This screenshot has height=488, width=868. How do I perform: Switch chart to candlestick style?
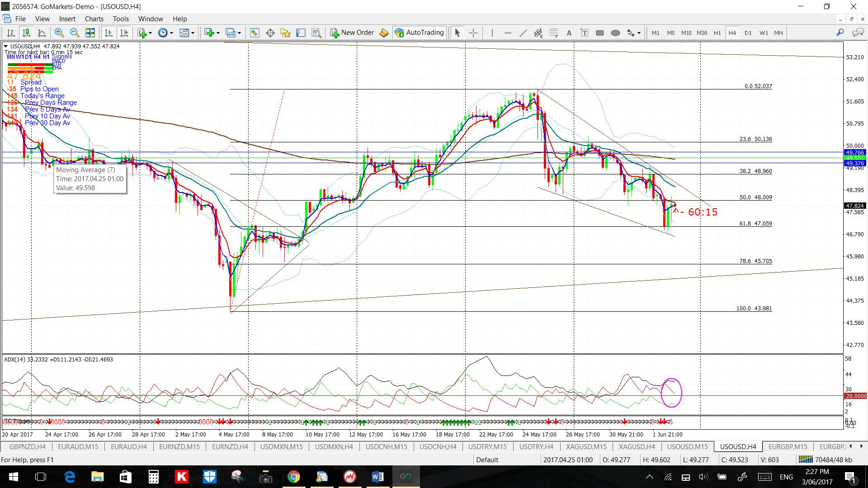26,33
